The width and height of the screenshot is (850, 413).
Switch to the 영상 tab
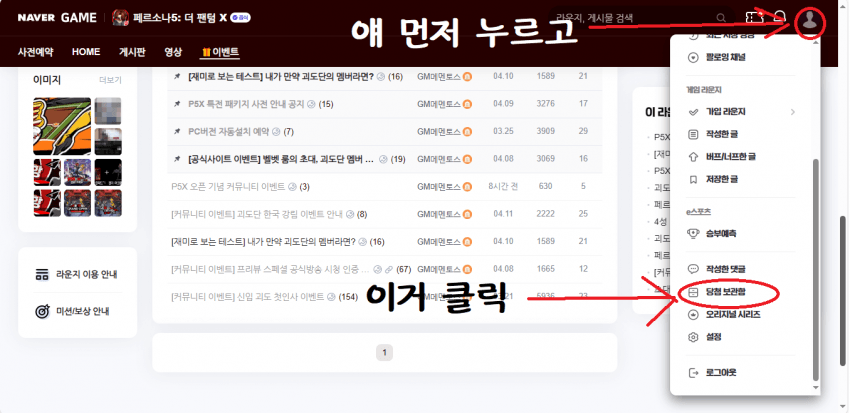[x=173, y=52]
